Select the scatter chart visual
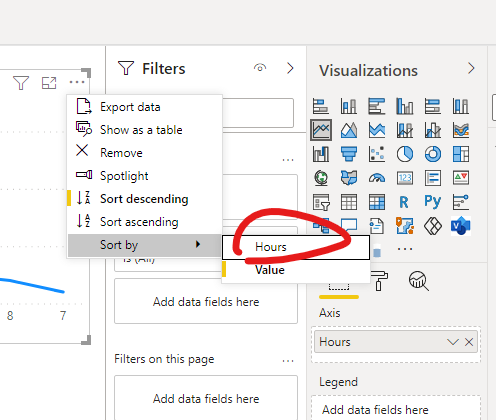Screen dimensions: 496x420 377,154
